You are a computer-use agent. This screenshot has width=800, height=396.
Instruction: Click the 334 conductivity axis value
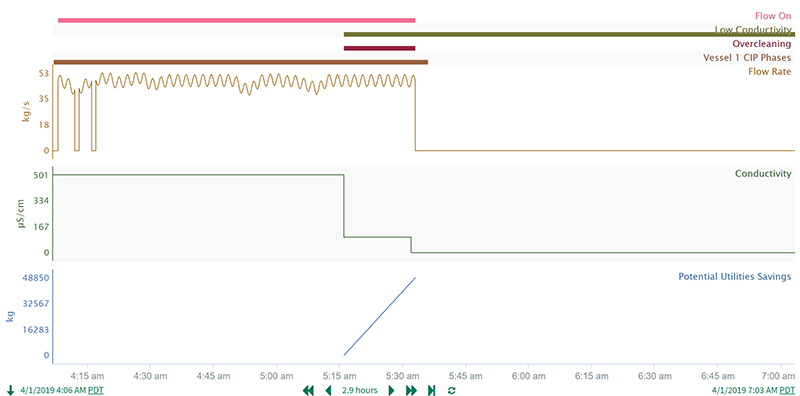[40, 201]
